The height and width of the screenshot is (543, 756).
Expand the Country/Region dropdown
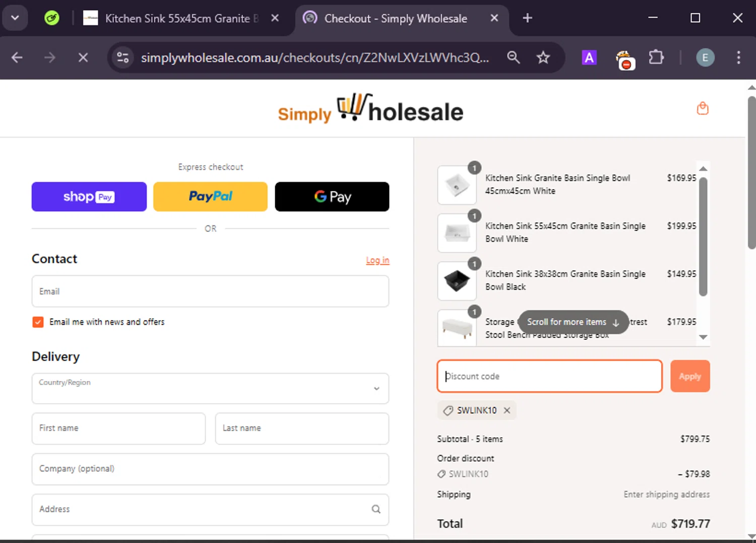[x=210, y=388]
